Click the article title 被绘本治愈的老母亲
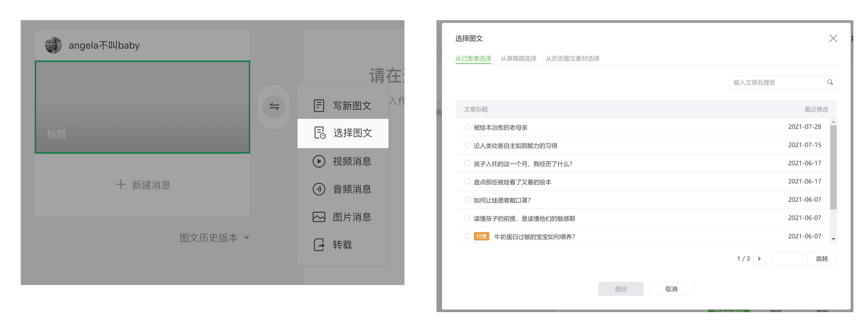The height and width of the screenshot is (333, 868). (x=500, y=127)
